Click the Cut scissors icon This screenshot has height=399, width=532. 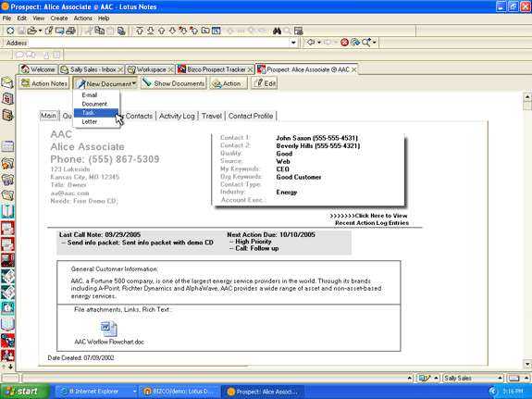tap(89, 31)
